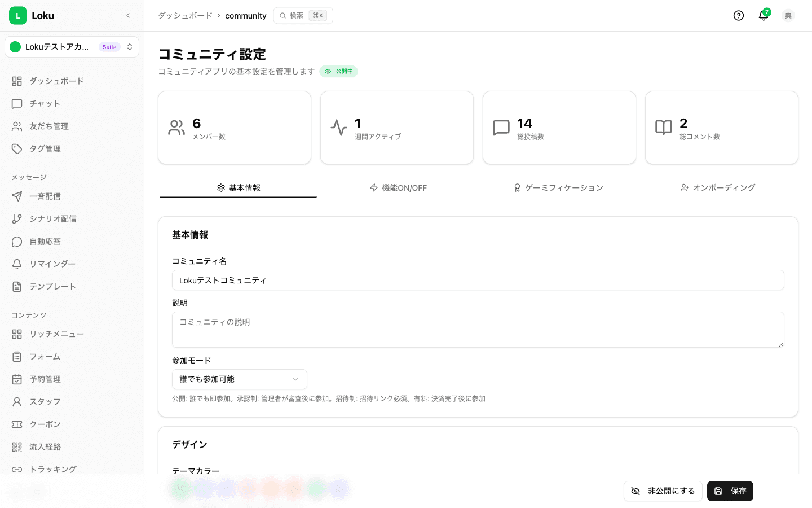The width and height of the screenshot is (812, 508).
Task: Click 非公開にする to unpublish the community
Action: pos(663,491)
